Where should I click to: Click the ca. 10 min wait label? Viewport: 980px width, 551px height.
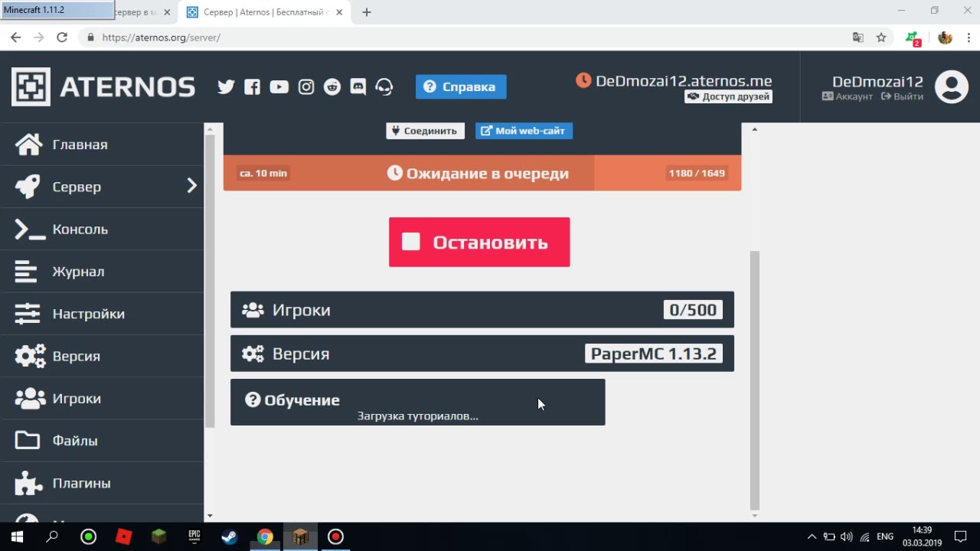tap(263, 173)
